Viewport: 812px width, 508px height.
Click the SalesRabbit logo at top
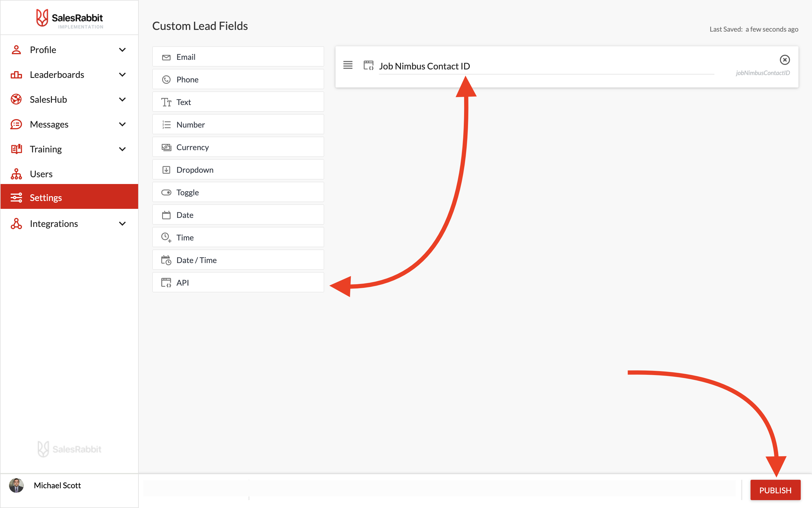tap(69, 18)
